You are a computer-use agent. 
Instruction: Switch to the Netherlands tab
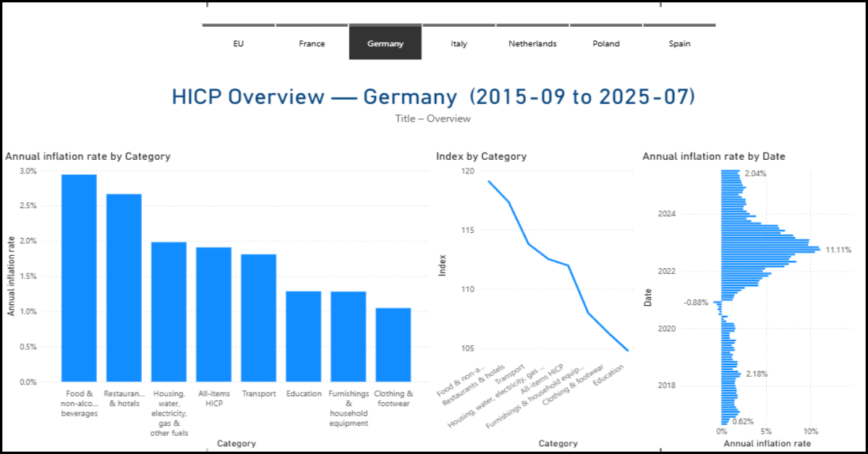pyautogui.click(x=532, y=43)
